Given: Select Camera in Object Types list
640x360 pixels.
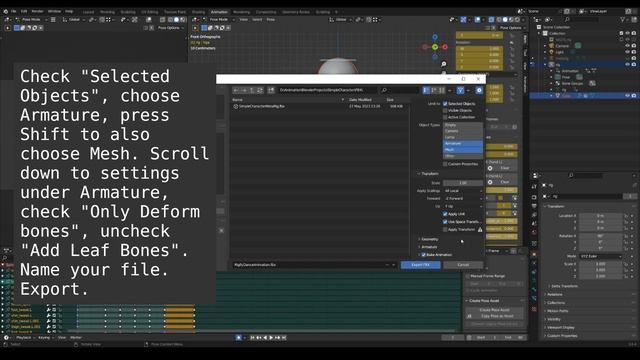Looking at the screenshot, I should tap(463, 131).
